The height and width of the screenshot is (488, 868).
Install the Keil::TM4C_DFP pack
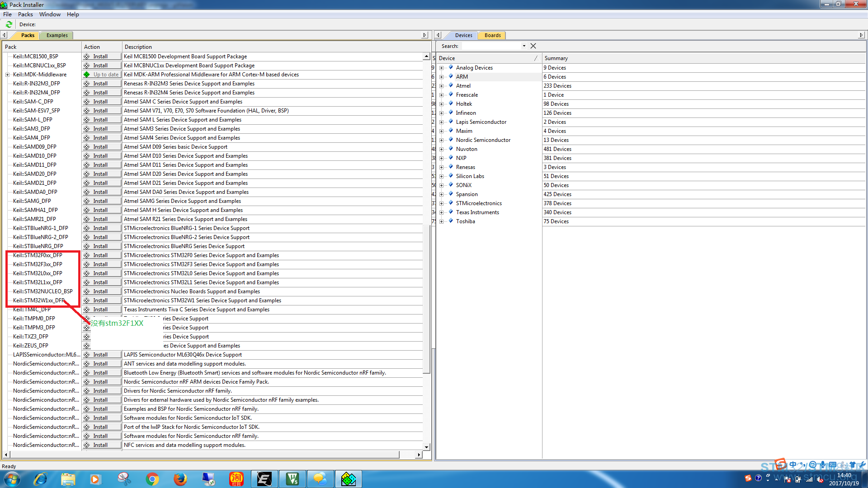(102, 310)
